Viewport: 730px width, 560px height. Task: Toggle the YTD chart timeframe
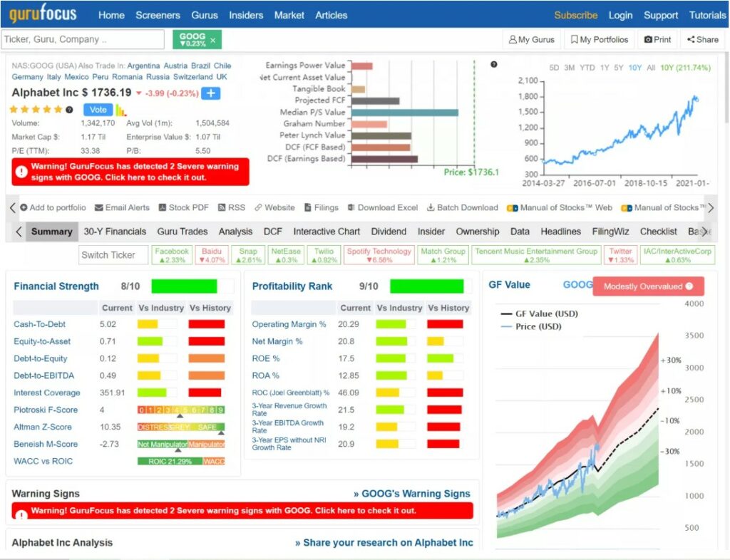pos(587,66)
